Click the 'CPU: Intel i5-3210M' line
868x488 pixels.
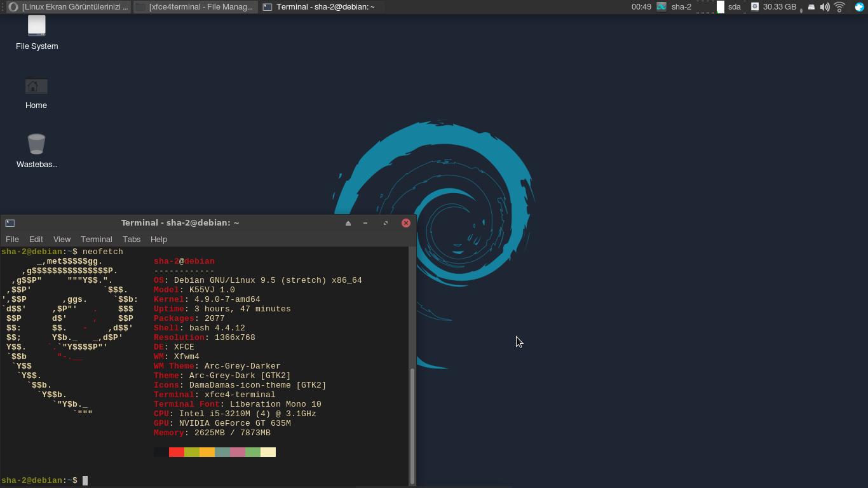[x=235, y=414]
